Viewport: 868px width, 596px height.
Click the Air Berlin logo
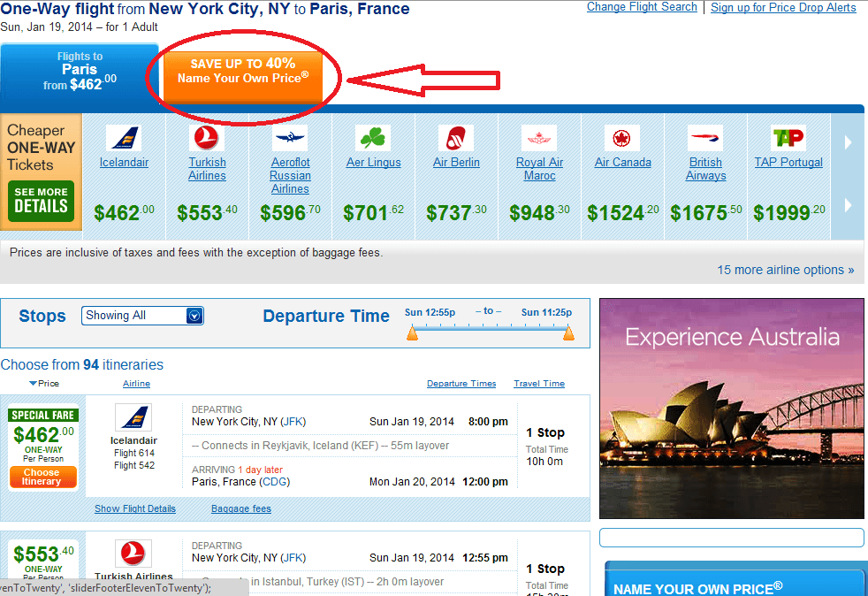456,139
